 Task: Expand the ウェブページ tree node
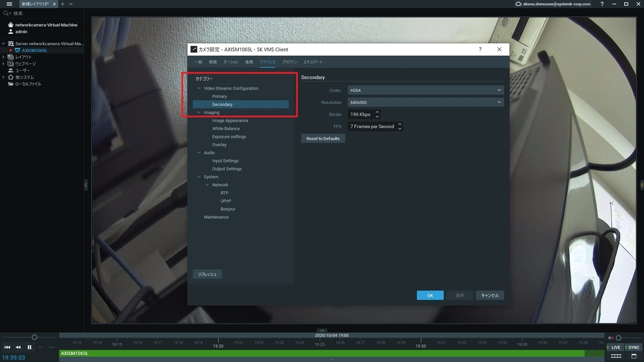coord(4,64)
